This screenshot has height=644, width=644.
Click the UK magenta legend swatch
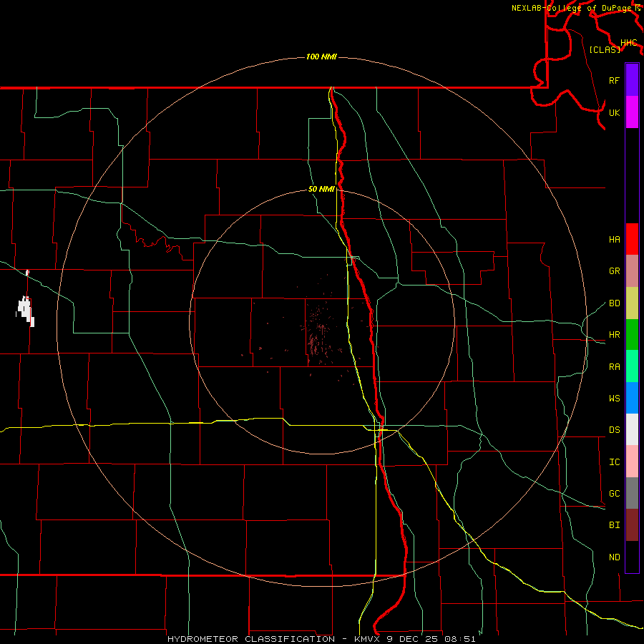pos(632,112)
